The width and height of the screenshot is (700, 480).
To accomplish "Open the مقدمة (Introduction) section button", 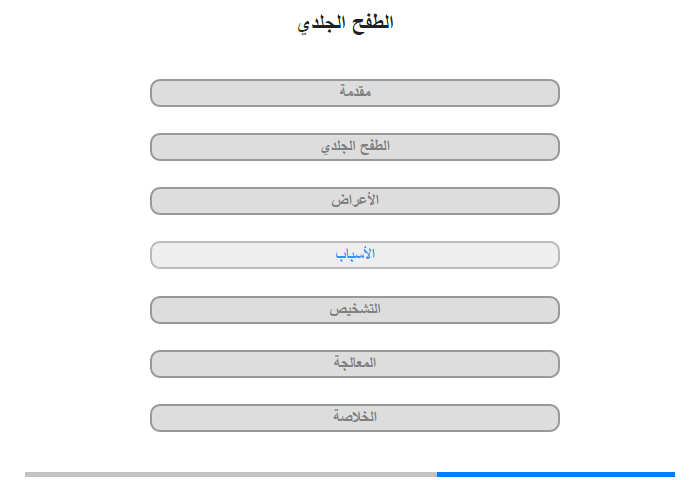I will pos(354,93).
